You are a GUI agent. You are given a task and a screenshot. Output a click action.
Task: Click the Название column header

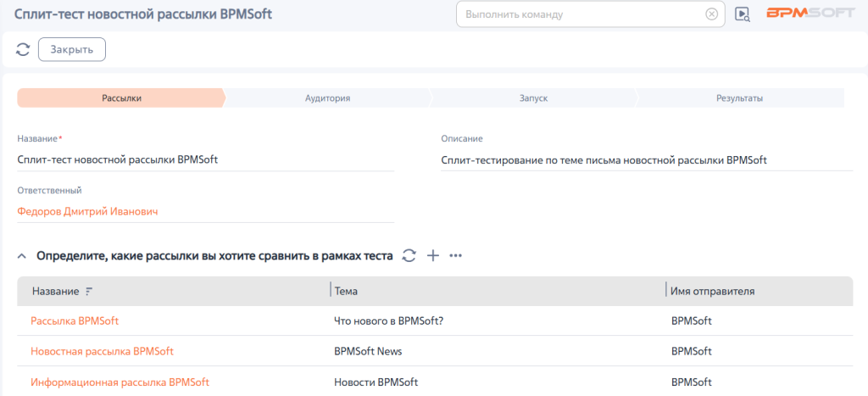tap(55, 292)
